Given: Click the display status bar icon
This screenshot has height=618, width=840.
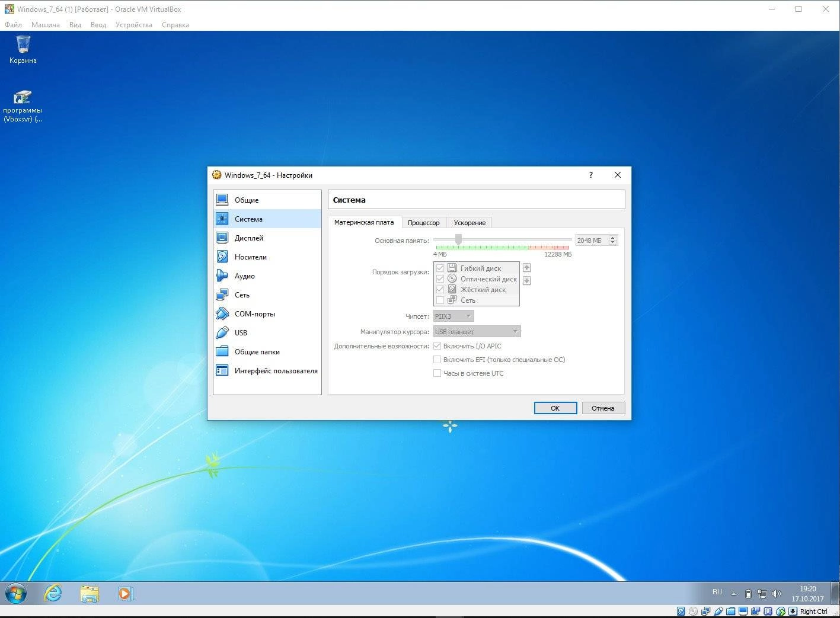Looking at the screenshot, I should pyautogui.click(x=743, y=611).
